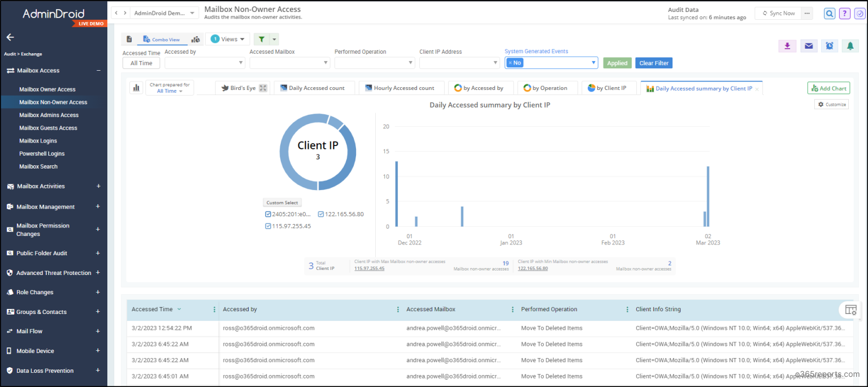
Task: Open Accessed Time column menu dots
Action: 214,309
